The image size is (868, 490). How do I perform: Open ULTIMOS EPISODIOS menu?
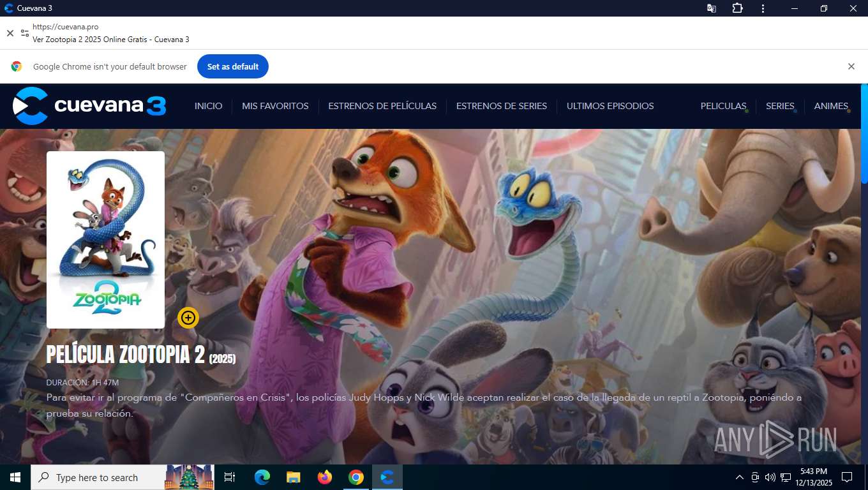[610, 106]
